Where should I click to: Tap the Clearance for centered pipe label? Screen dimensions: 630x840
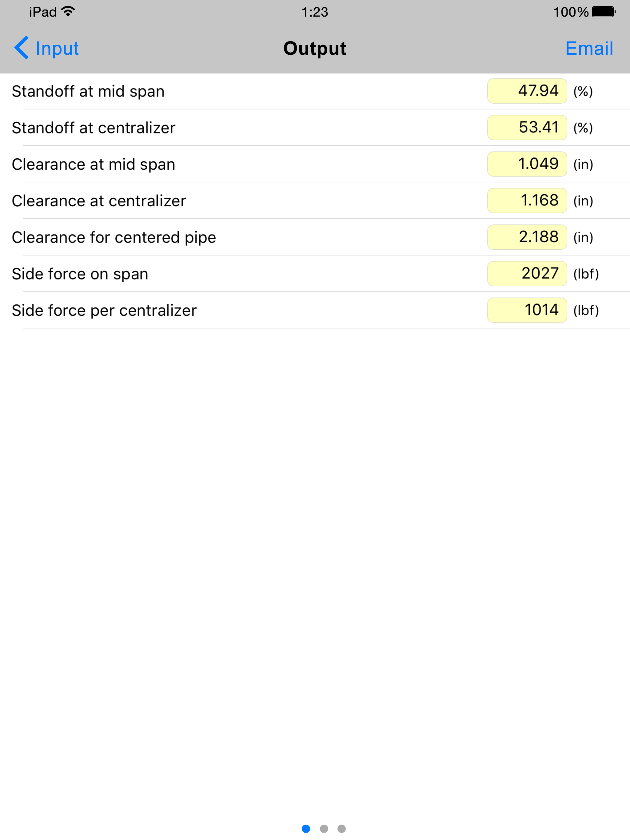114,238
